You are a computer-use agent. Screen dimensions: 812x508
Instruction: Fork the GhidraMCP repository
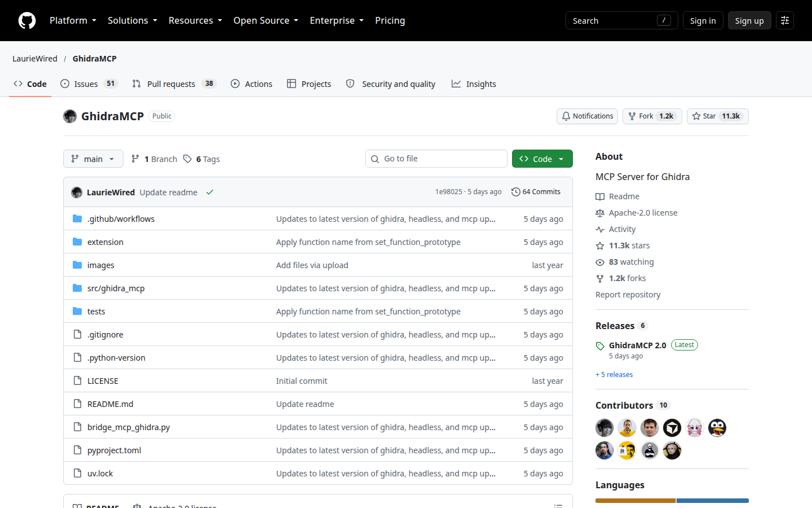pyautogui.click(x=652, y=116)
